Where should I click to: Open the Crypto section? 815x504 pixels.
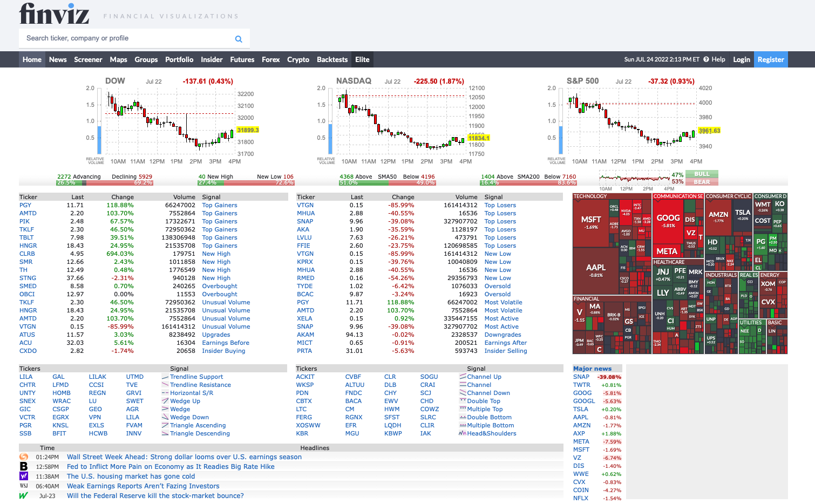pyautogui.click(x=298, y=59)
